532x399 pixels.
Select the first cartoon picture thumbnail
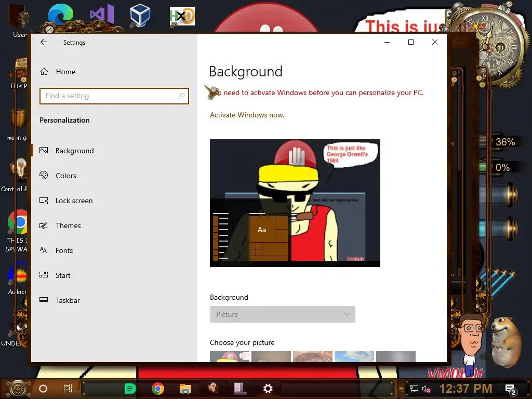point(230,356)
